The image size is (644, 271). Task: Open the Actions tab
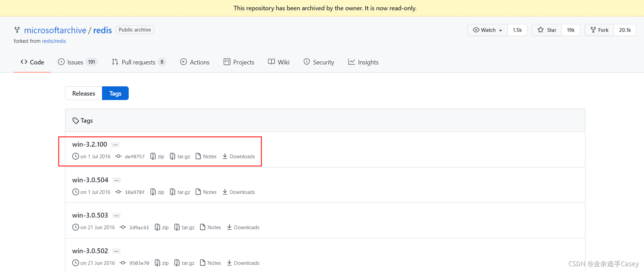pyautogui.click(x=195, y=62)
